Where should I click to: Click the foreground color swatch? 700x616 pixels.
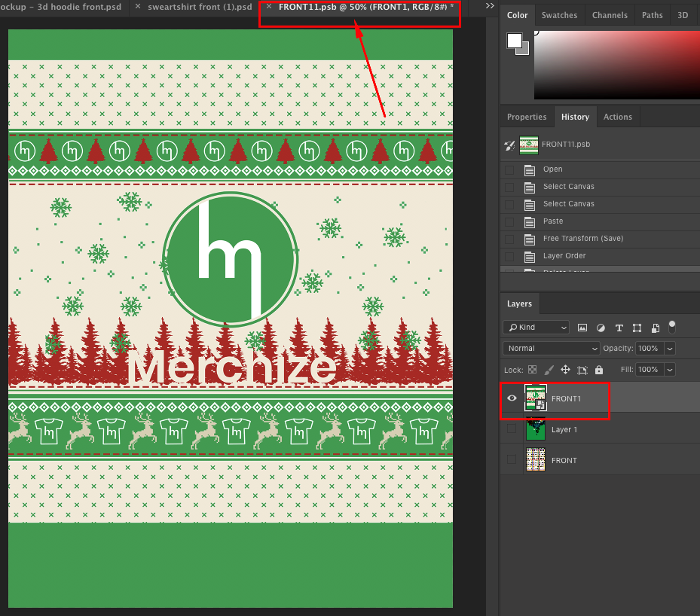(514, 41)
